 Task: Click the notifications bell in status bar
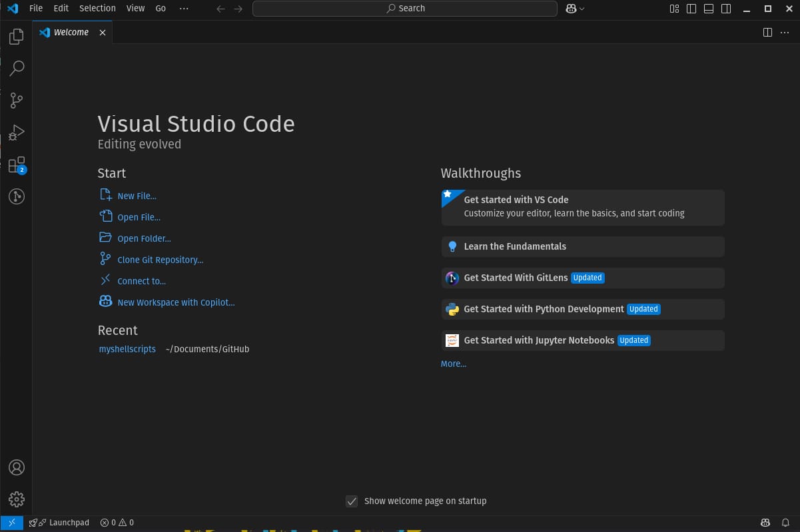coord(786,523)
